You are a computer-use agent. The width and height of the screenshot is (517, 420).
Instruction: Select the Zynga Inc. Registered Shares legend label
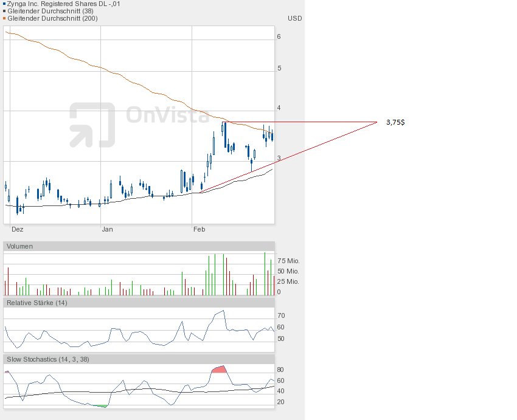pyautogui.click(x=63, y=4)
